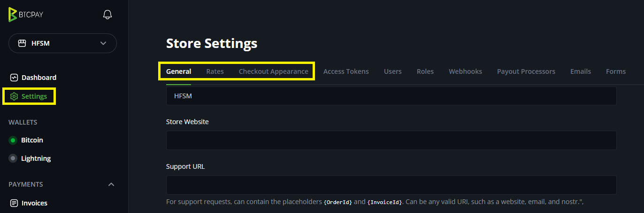The width and height of the screenshot is (644, 213).
Task: Select the Webhooks tab
Action: (x=465, y=71)
